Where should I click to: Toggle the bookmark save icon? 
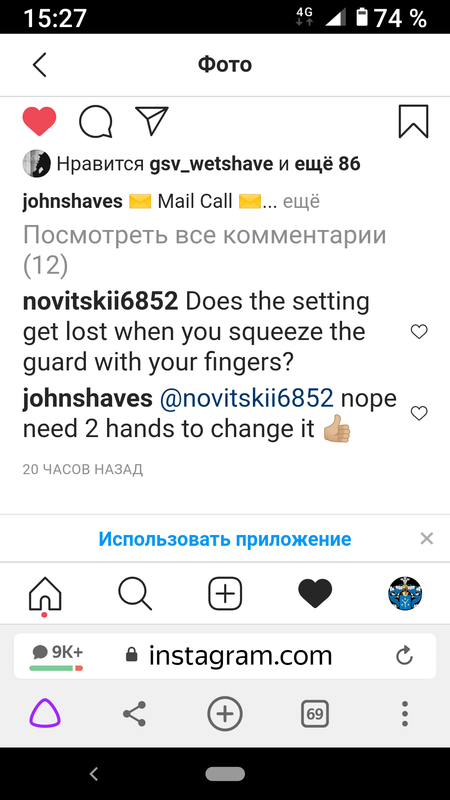[413, 121]
